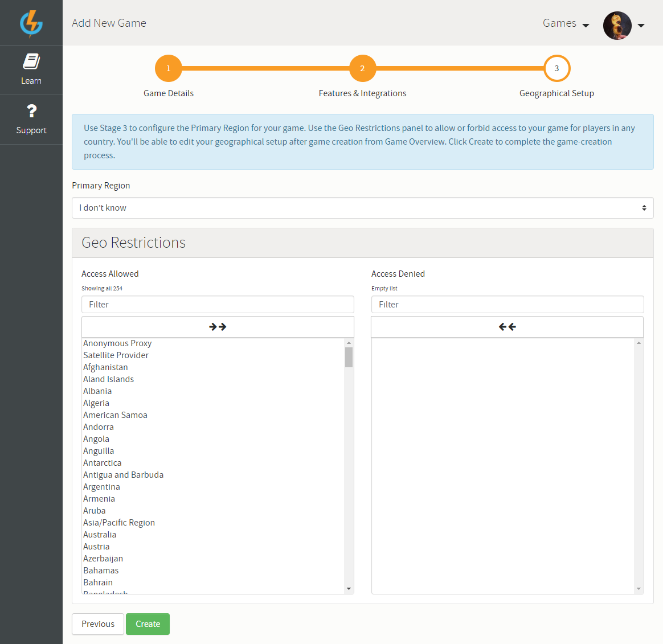Open Support question mark icon

point(31,111)
